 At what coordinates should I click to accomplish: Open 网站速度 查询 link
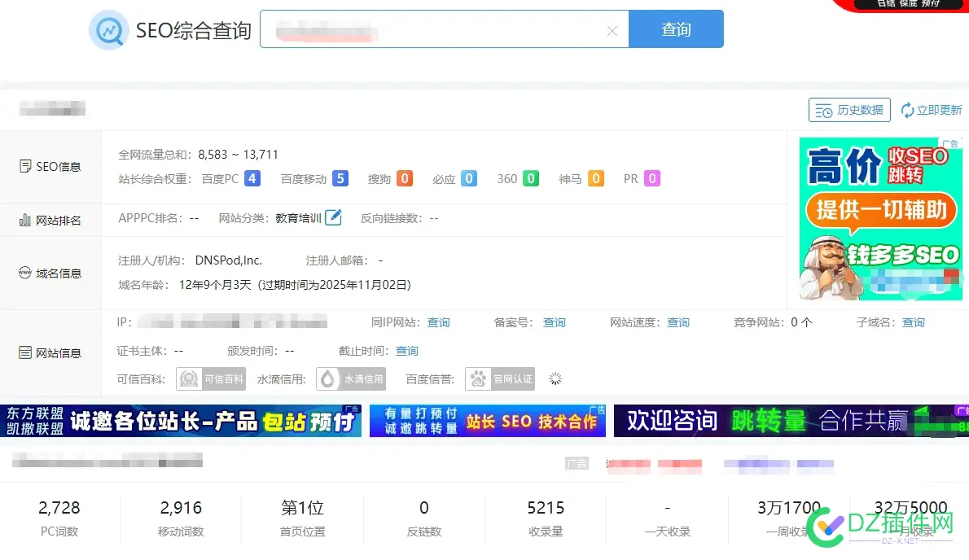click(678, 322)
